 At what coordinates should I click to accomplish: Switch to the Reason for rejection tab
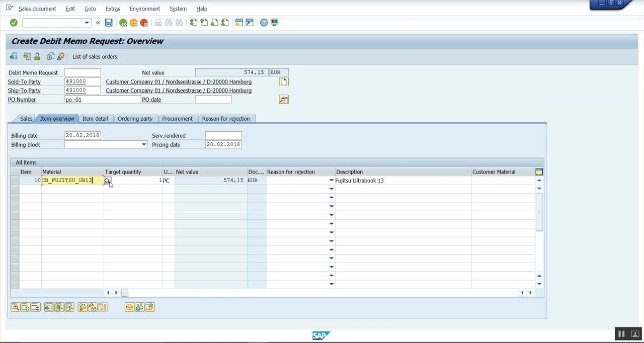(226, 119)
